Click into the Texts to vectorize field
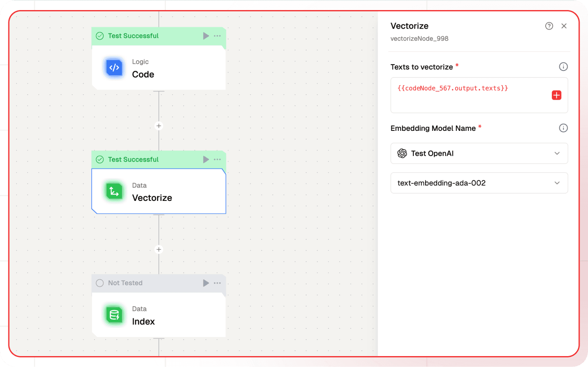This screenshot has height=367, width=588. coord(479,95)
